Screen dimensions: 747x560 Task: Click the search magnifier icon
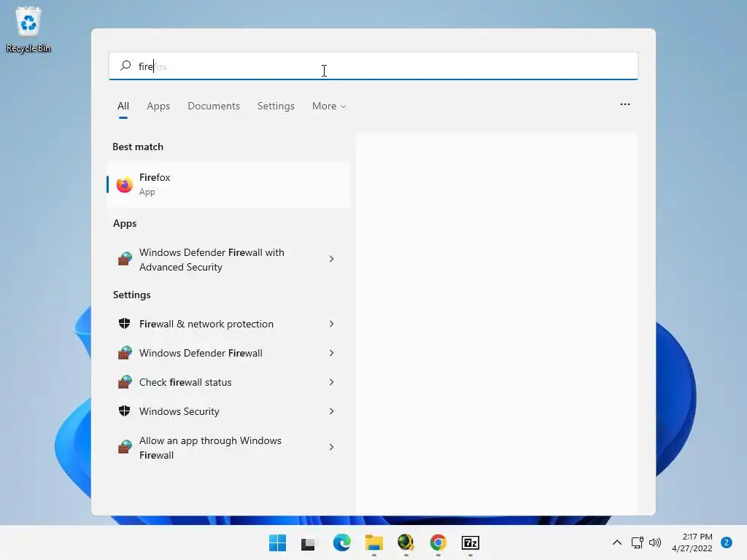point(125,66)
